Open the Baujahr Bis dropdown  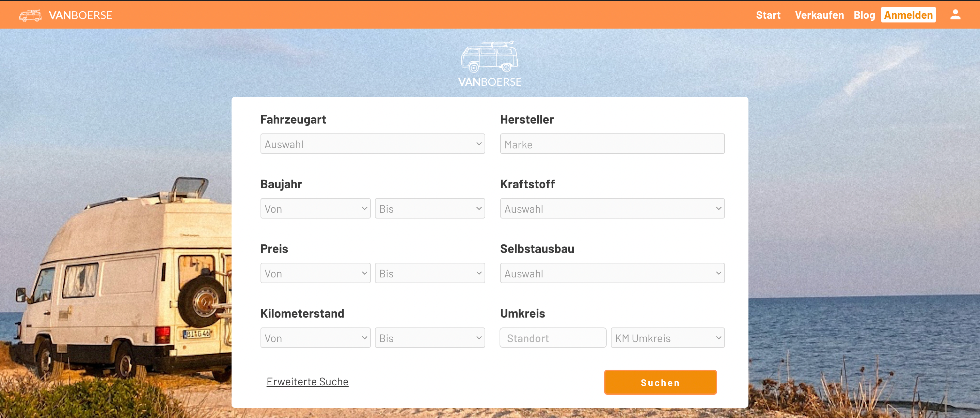click(429, 208)
